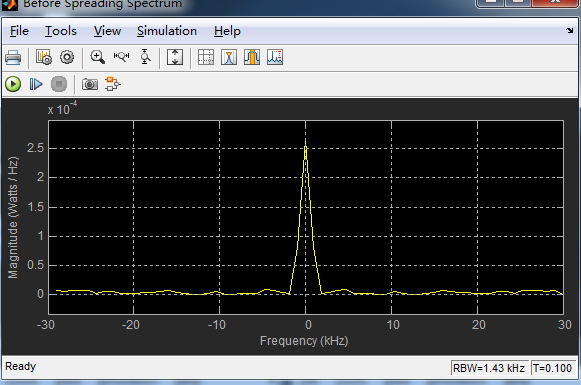Screen dimensions: 581x385
Task: Run the simulation with green play button
Action: click(x=13, y=84)
